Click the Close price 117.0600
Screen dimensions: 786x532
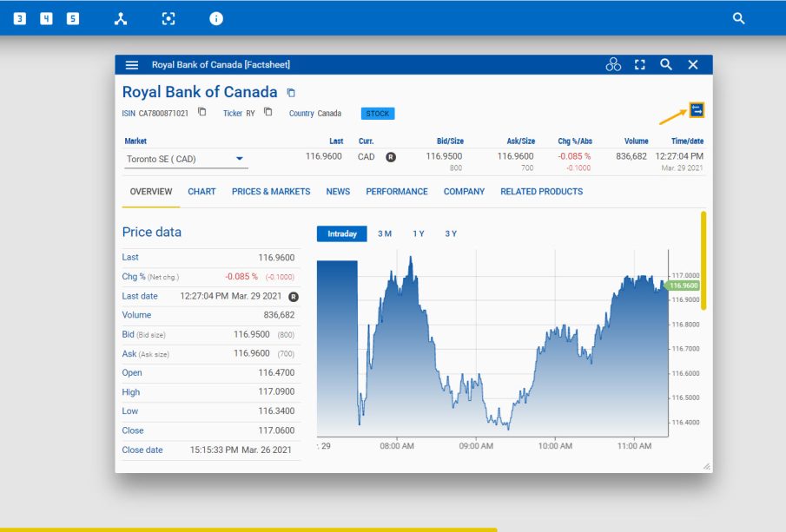[x=276, y=430]
